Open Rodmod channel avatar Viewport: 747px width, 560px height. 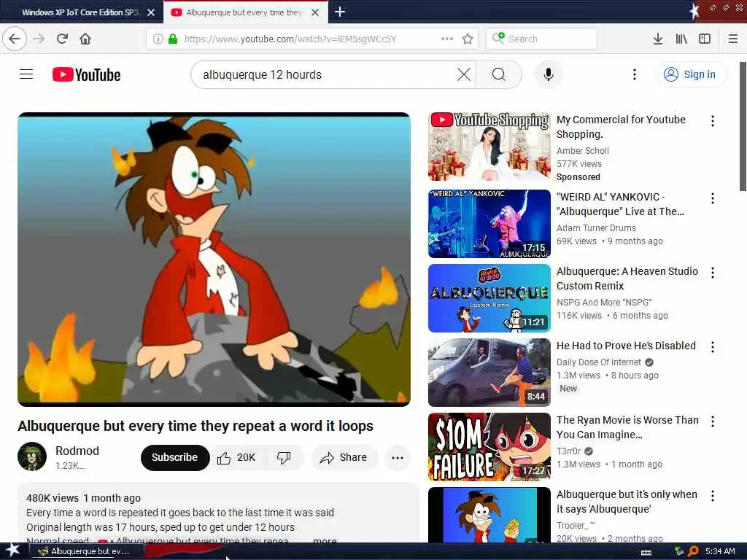[32, 456]
